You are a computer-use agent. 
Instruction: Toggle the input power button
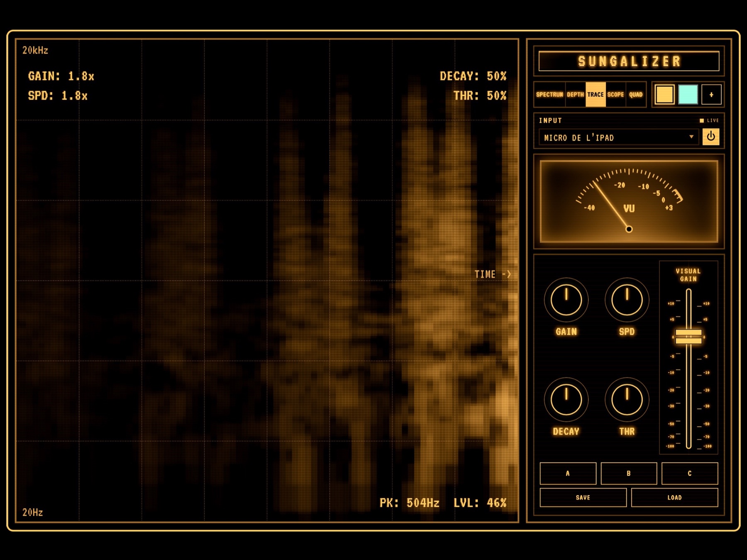[711, 137]
